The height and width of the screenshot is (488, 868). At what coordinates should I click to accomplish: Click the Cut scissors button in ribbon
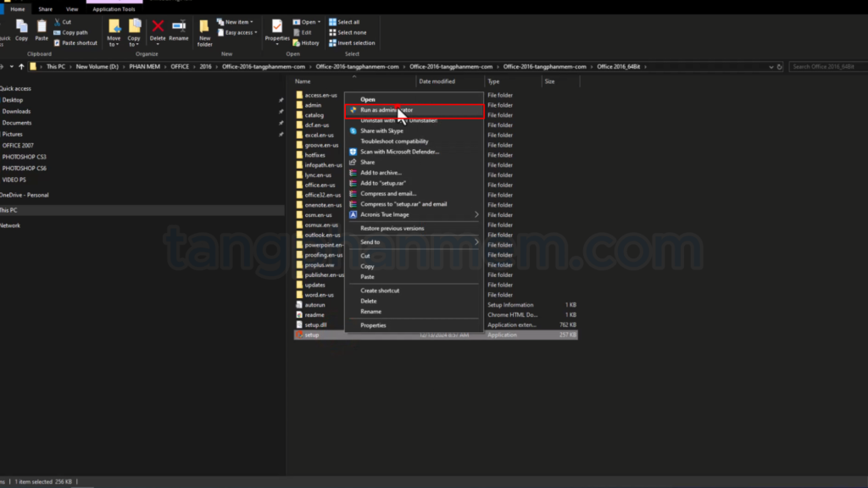point(63,22)
